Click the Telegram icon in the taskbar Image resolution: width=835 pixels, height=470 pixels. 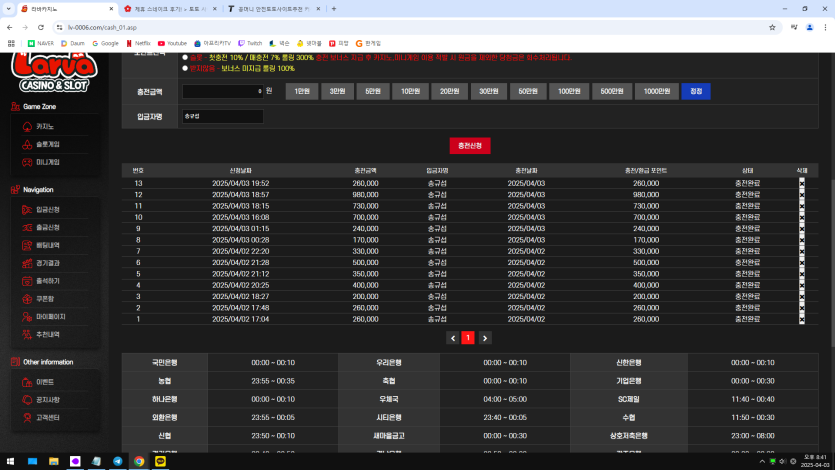pyautogui.click(x=118, y=461)
